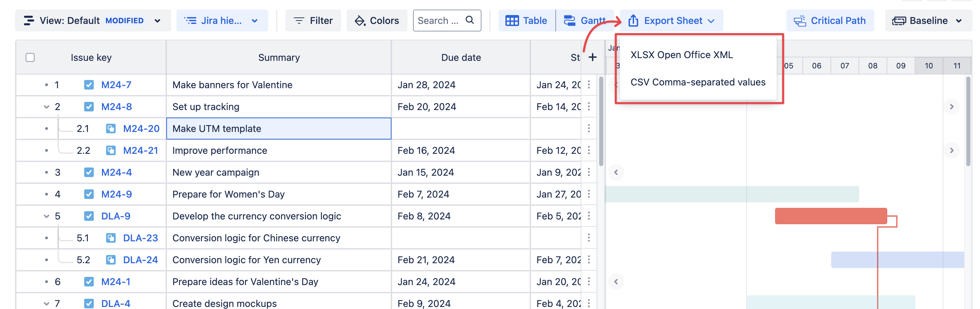Click the red Gantt bar for DLA-9
The image size is (980, 309).
pyautogui.click(x=830, y=216)
